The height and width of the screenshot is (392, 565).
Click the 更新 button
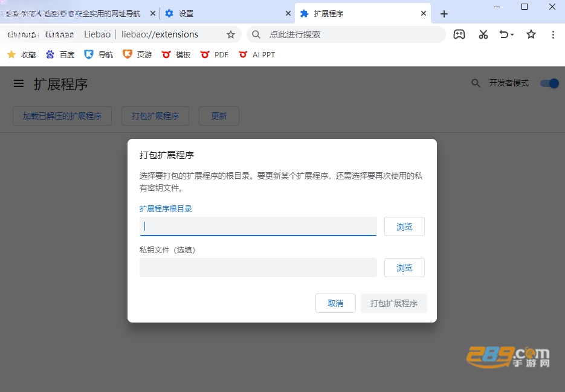point(219,116)
